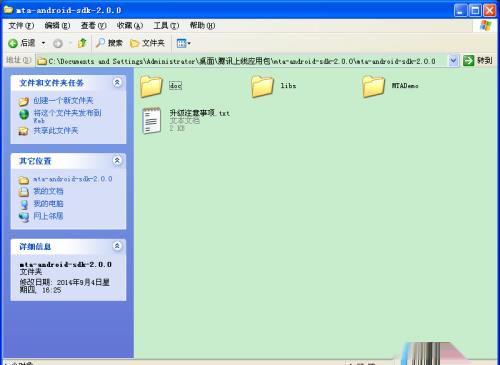Click the Go (转到) button
This screenshot has width=500, height=365.
pyautogui.click(x=478, y=61)
